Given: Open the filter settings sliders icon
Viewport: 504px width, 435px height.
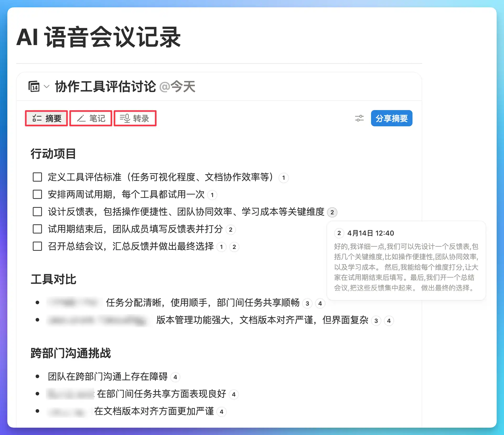Looking at the screenshot, I should pyautogui.click(x=359, y=118).
